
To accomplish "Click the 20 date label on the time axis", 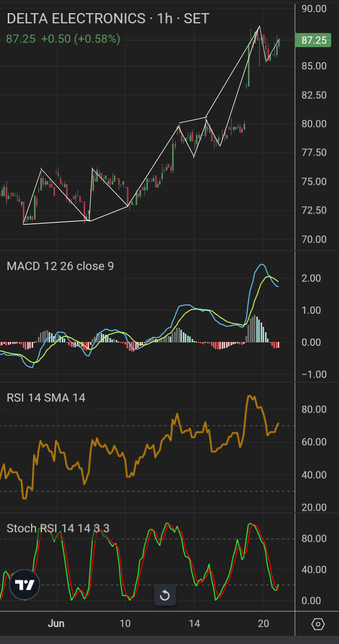I will click(264, 624).
